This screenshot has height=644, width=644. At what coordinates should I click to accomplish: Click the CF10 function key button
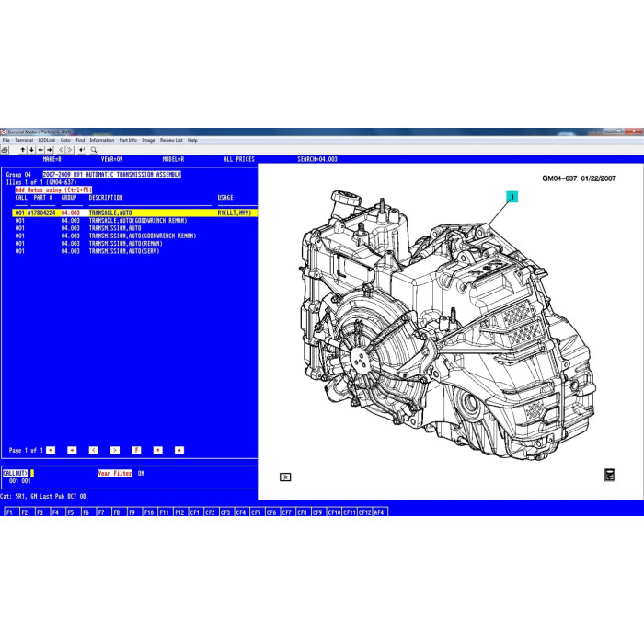(335, 512)
